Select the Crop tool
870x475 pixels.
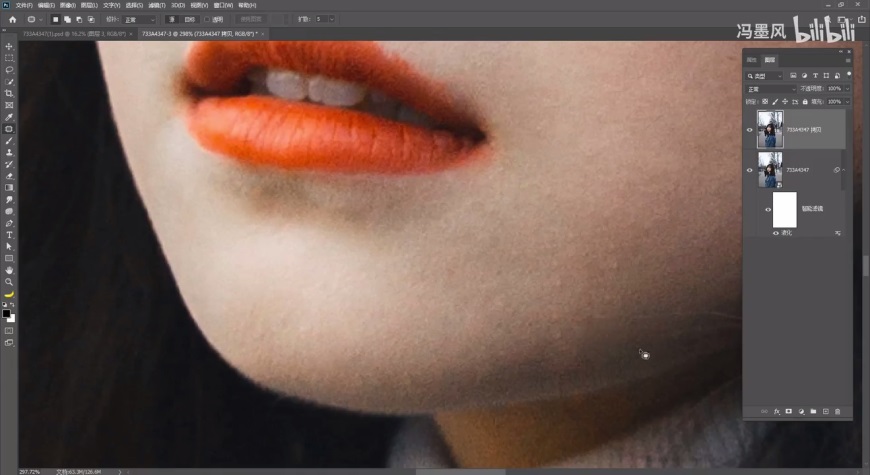pos(9,93)
